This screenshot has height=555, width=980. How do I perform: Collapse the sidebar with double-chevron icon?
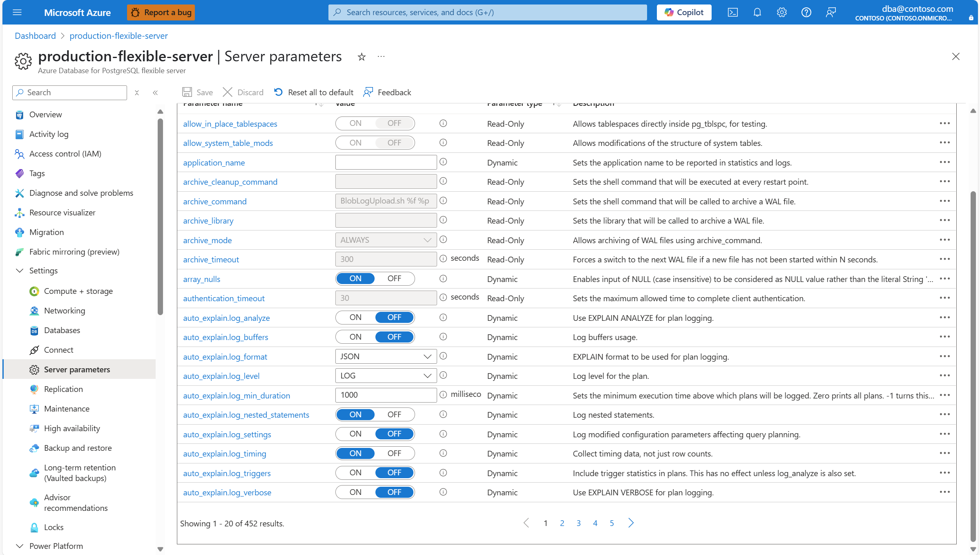point(155,93)
